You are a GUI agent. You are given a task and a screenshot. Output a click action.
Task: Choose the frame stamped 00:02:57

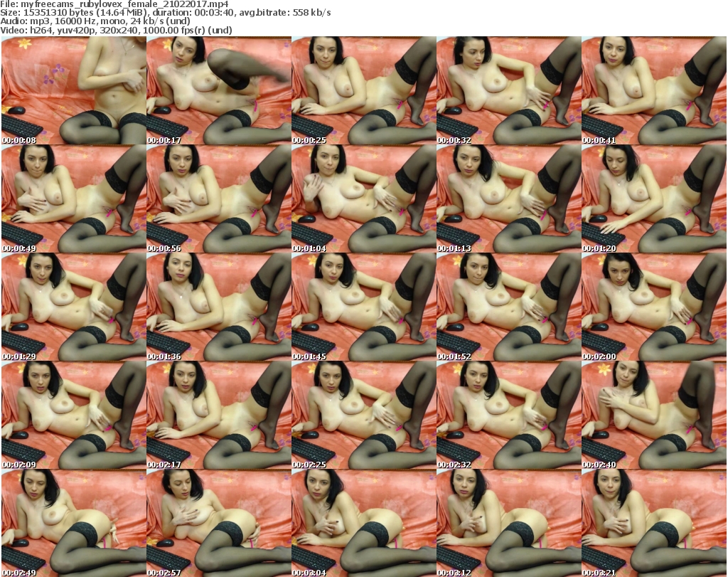219,523
